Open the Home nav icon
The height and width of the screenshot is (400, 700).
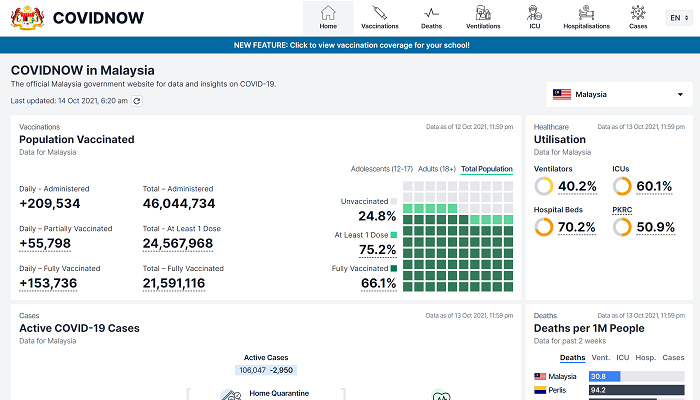[x=328, y=13]
